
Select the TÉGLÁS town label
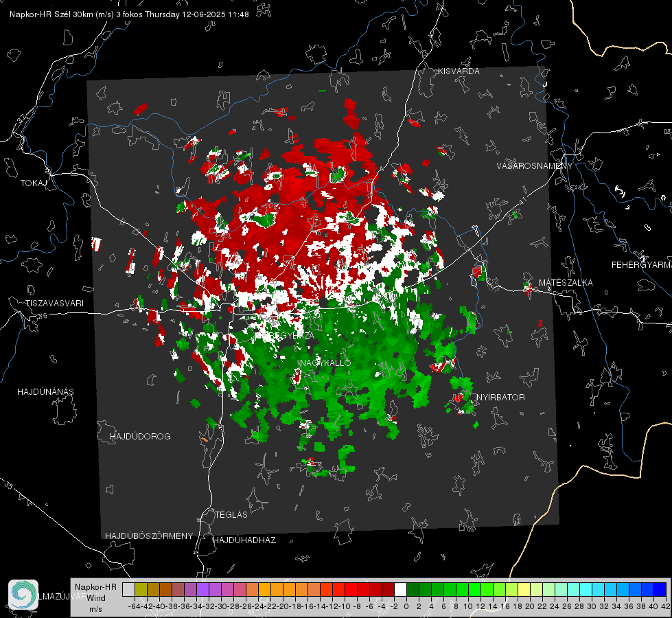point(231,515)
